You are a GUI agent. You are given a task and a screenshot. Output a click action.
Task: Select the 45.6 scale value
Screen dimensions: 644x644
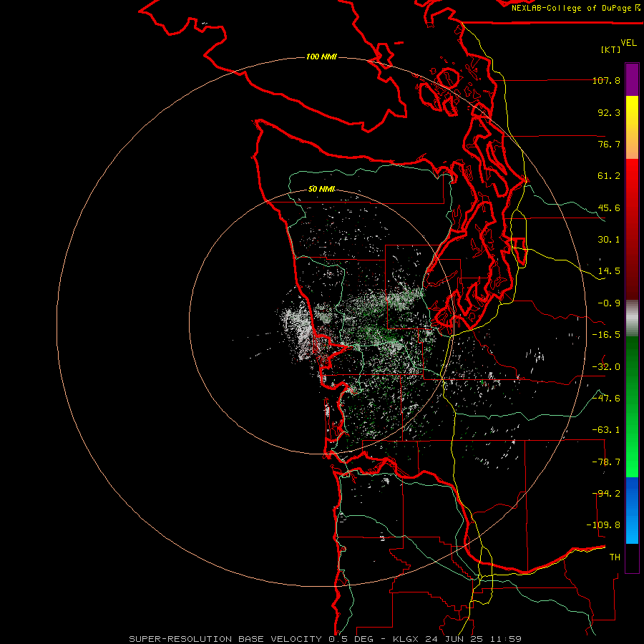609,208
